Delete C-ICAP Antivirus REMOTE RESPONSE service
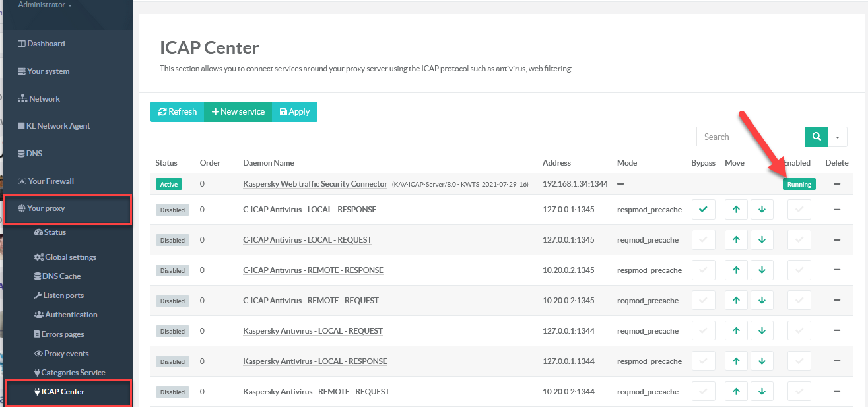The image size is (868, 407). pos(836,270)
